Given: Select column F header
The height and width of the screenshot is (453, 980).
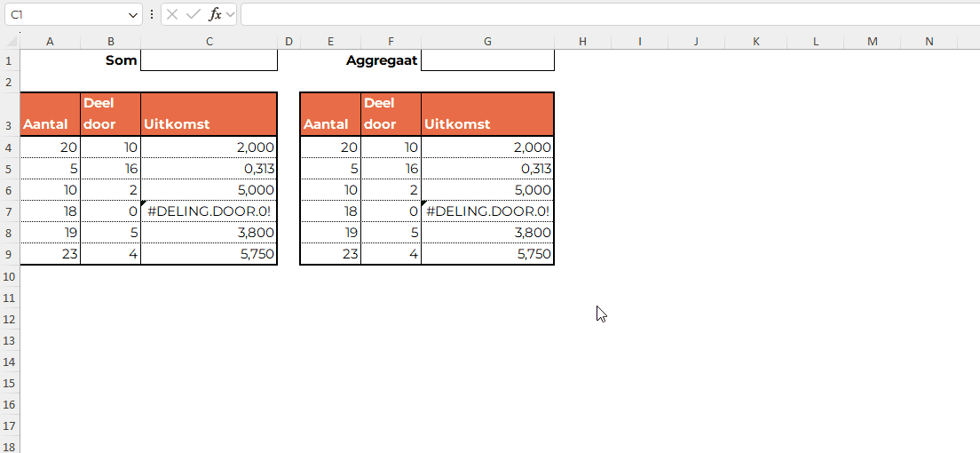Looking at the screenshot, I should pos(391,41).
